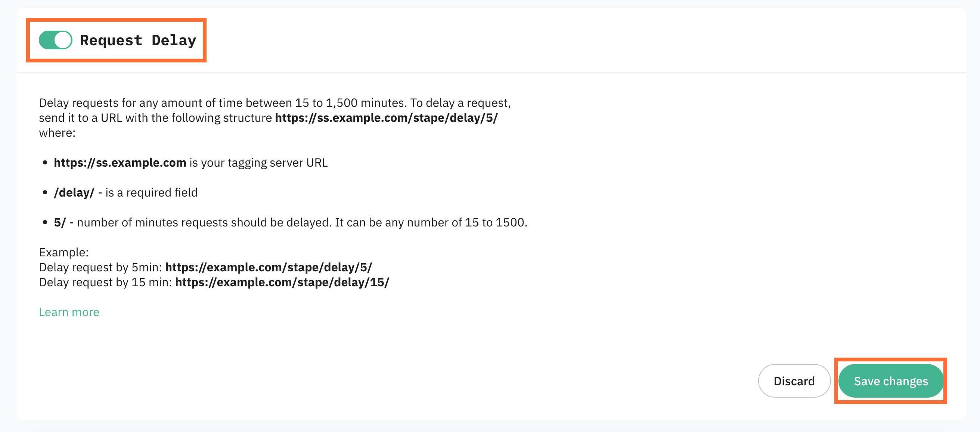Viewport: 980px width, 432px height.
Task: Click the /delay/ required field text
Action: 74,192
